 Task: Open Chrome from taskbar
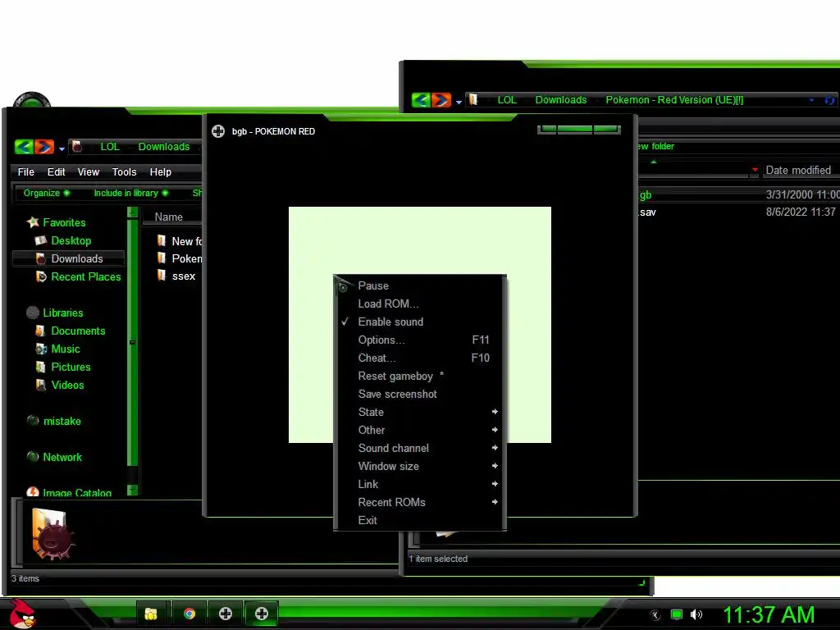point(189,614)
